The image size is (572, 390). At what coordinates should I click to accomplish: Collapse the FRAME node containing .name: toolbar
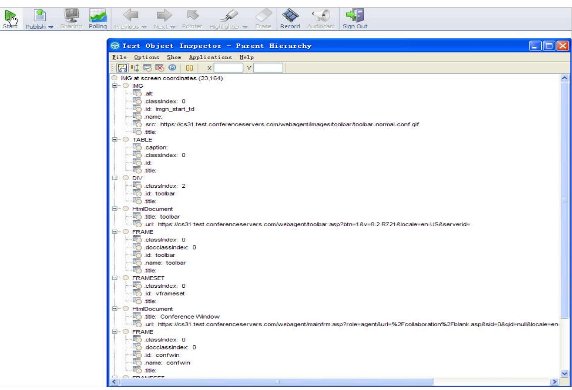(115, 232)
